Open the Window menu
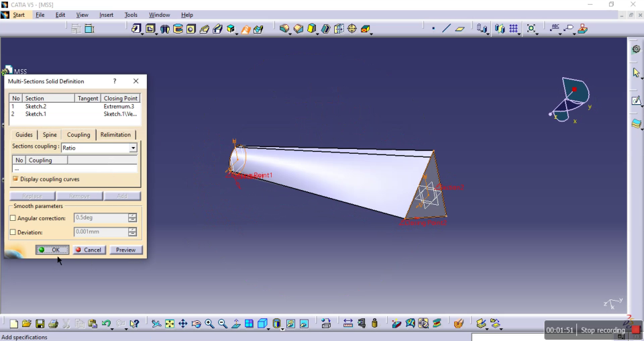This screenshot has width=644, height=341. 160,15
